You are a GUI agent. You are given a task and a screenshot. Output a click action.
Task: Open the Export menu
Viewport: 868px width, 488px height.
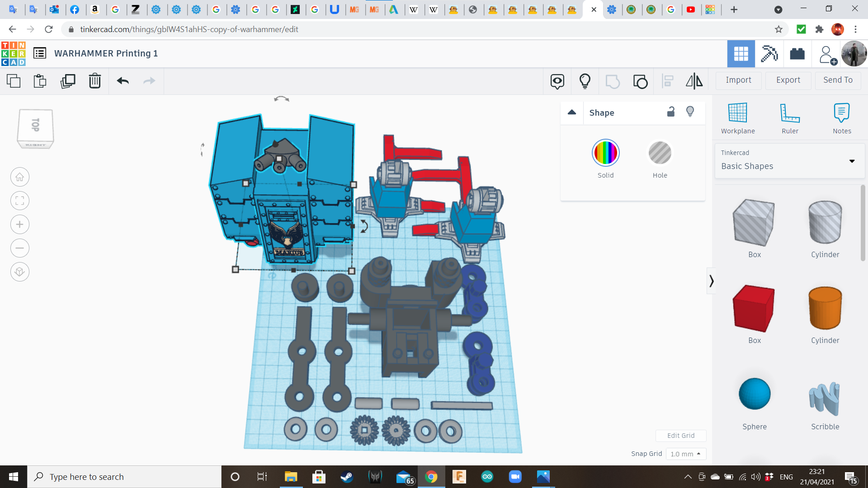788,80
